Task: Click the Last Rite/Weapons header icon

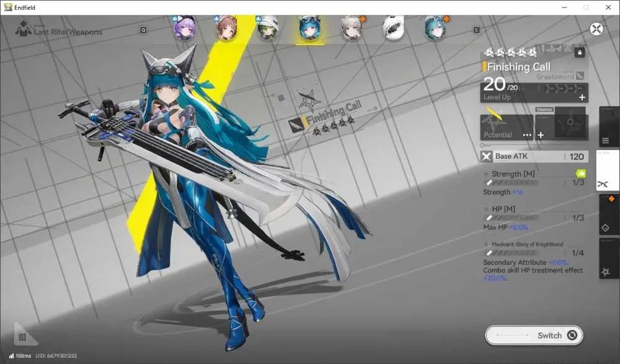Action: coord(24,29)
